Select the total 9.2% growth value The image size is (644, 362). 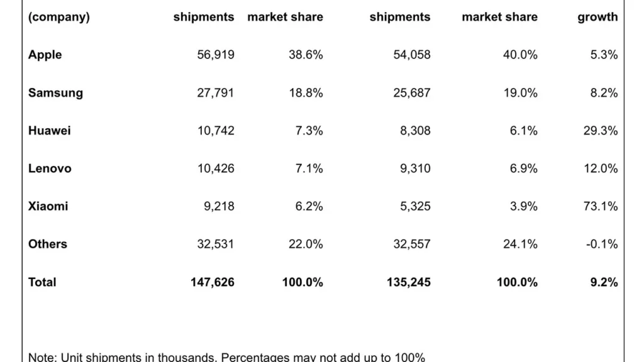click(x=604, y=282)
